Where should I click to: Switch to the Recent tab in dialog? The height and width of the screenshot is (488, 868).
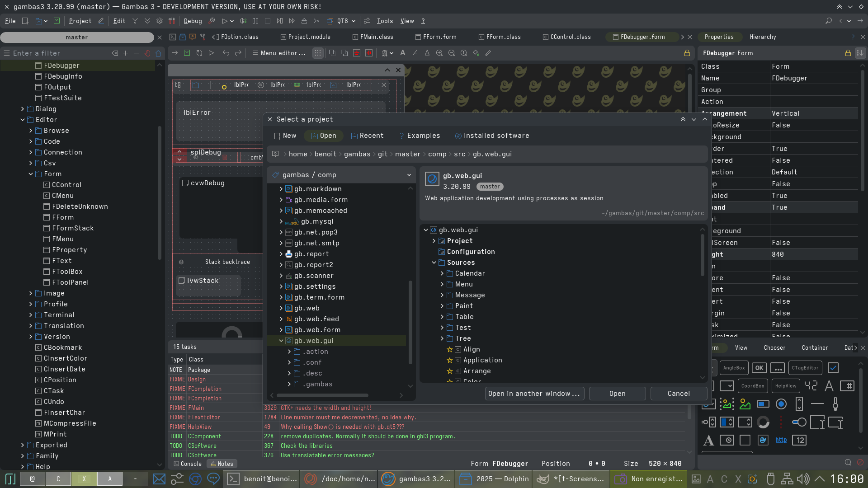[x=368, y=136]
